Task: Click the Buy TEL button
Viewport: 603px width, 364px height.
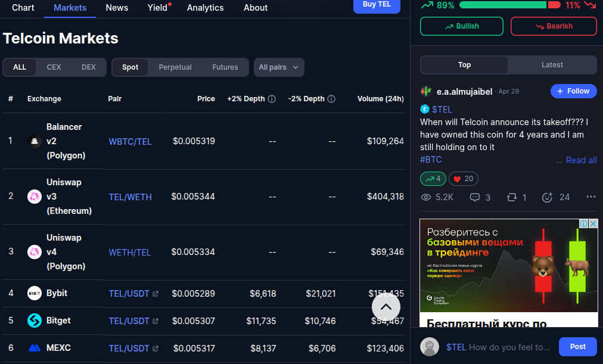Action: pos(377,5)
